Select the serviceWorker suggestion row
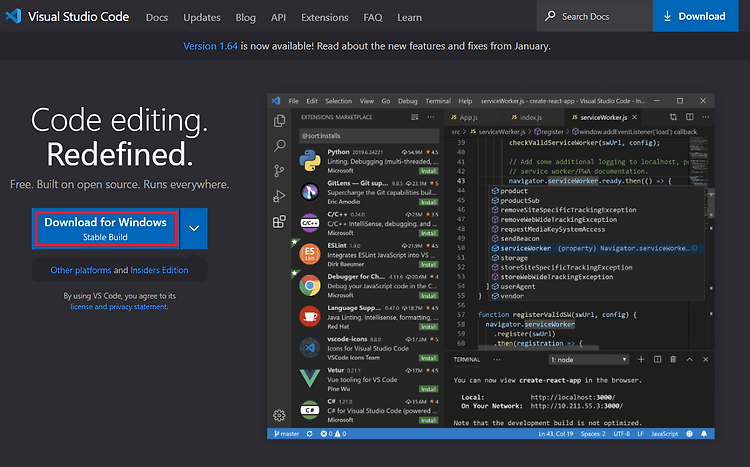The height and width of the screenshot is (467, 750). click(x=596, y=248)
